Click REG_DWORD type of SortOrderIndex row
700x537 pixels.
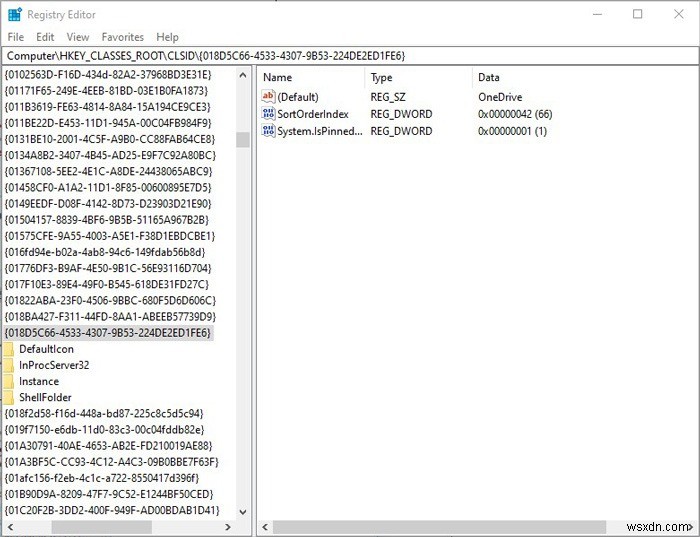point(401,114)
